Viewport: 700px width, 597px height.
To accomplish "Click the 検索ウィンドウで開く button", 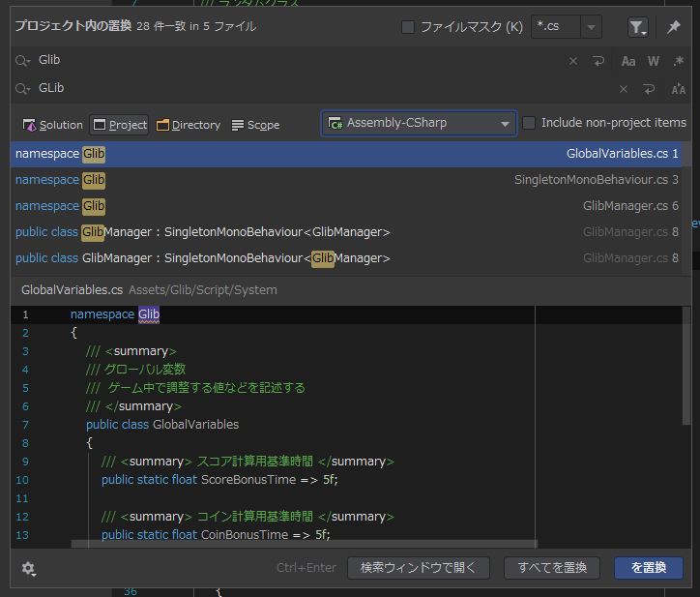I will point(419,568).
